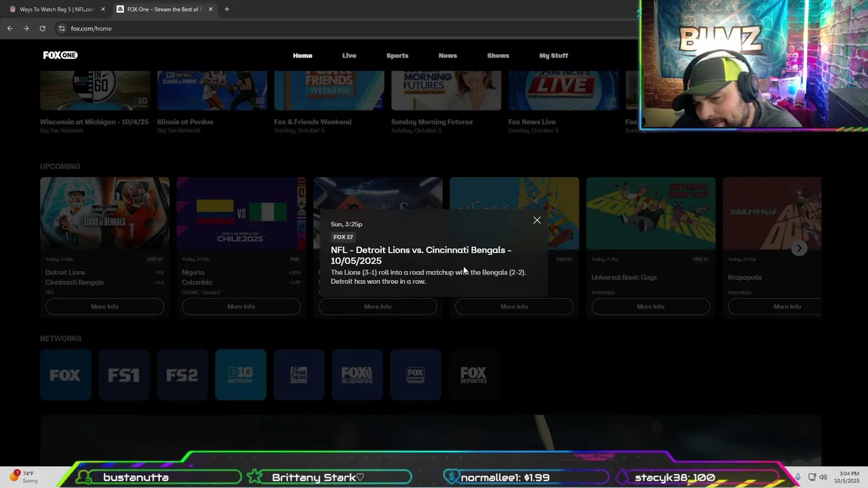Click the popup title NFL - Detroit Lions vs. Cincinnati Bengals
Screen dimensions: 868x488
pyautogui.click(x=421, y=256)
